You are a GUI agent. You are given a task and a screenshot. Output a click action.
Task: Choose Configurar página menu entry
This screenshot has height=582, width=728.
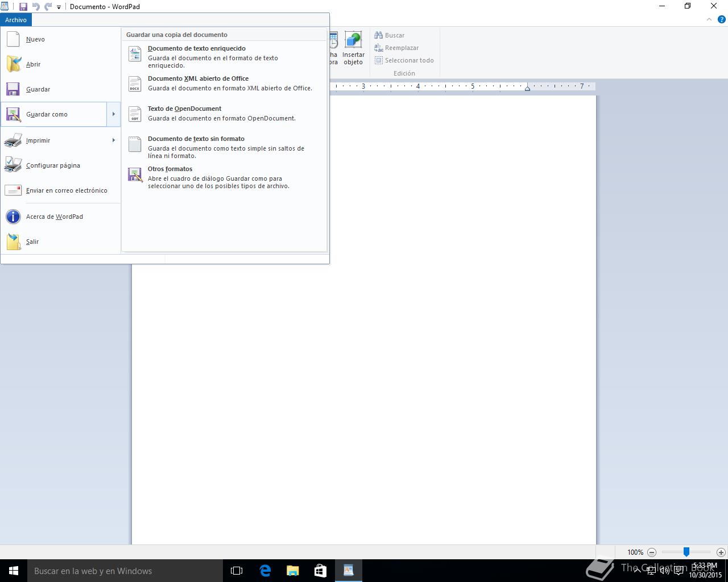pos(60,165)
